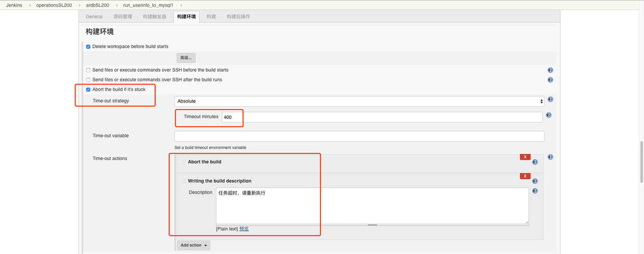Select the 构建环境 tab
644x254 pixels.
coord(186,17)
